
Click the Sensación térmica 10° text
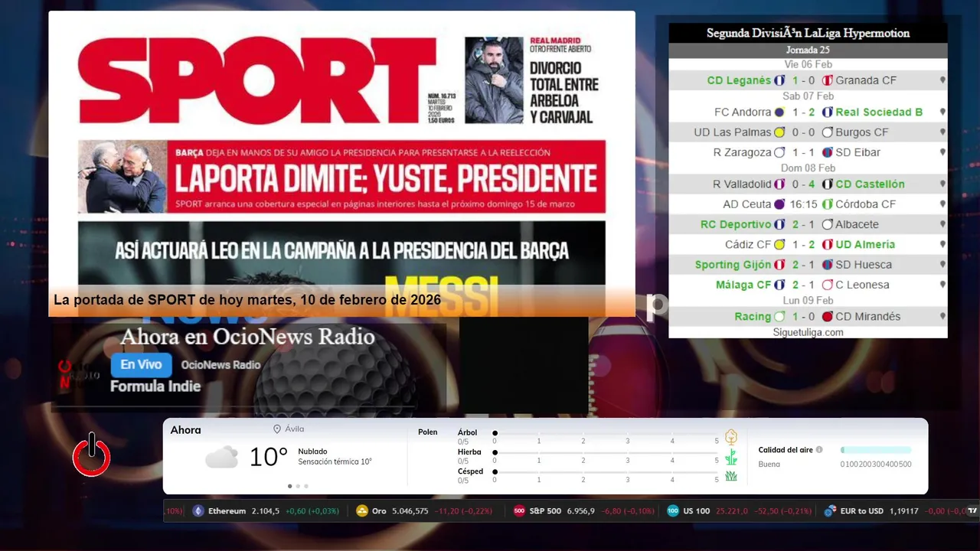[x=335, y=462]
